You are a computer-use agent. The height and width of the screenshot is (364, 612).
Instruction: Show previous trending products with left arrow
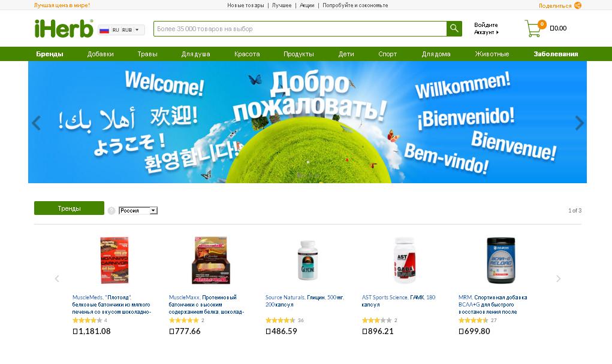point(57,278)
